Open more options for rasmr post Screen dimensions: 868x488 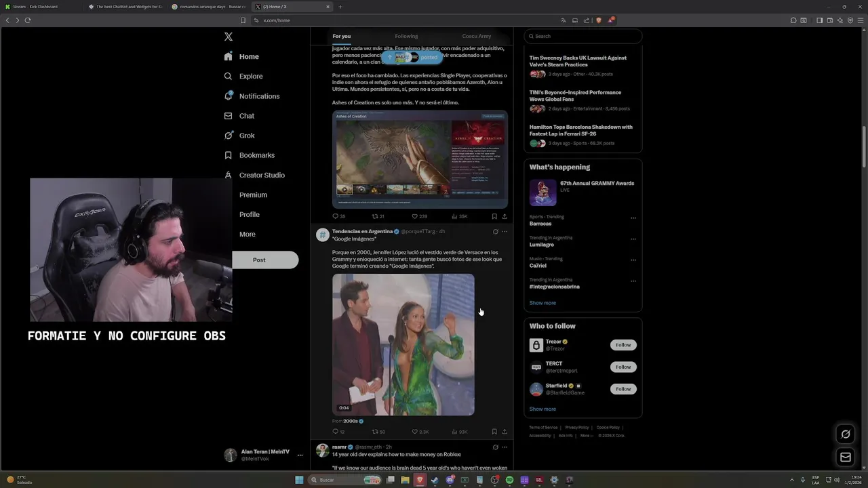tap(504, 447)
